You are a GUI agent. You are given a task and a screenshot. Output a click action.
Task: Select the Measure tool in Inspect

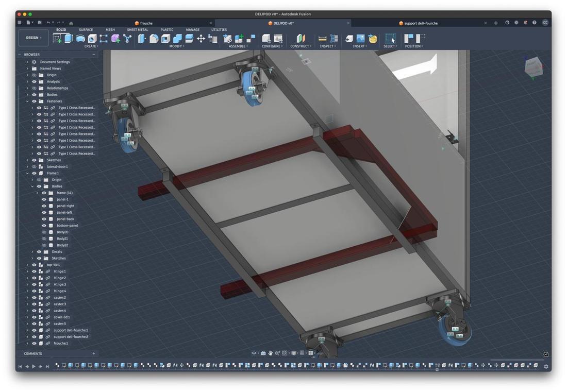coord(322,38)
